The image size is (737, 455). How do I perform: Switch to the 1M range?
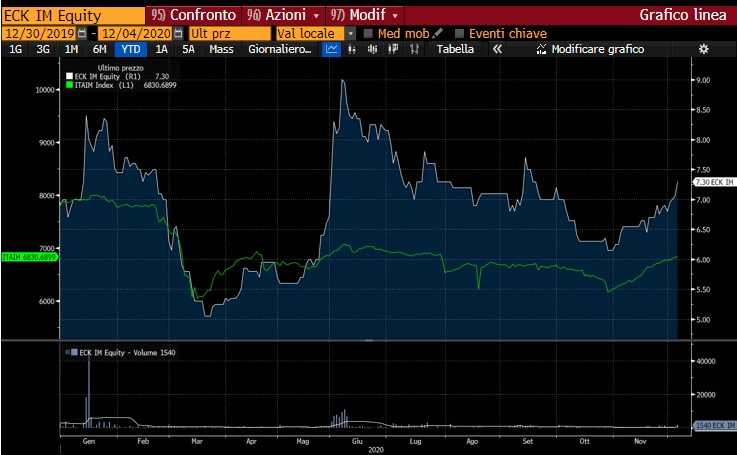click(x=71, y=49)
